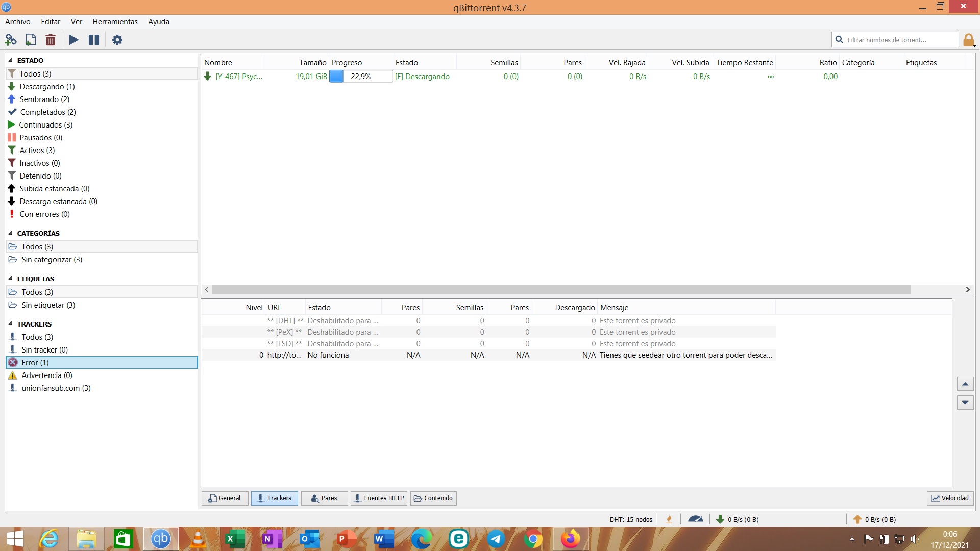Open the Ver menu

point(77,21)
